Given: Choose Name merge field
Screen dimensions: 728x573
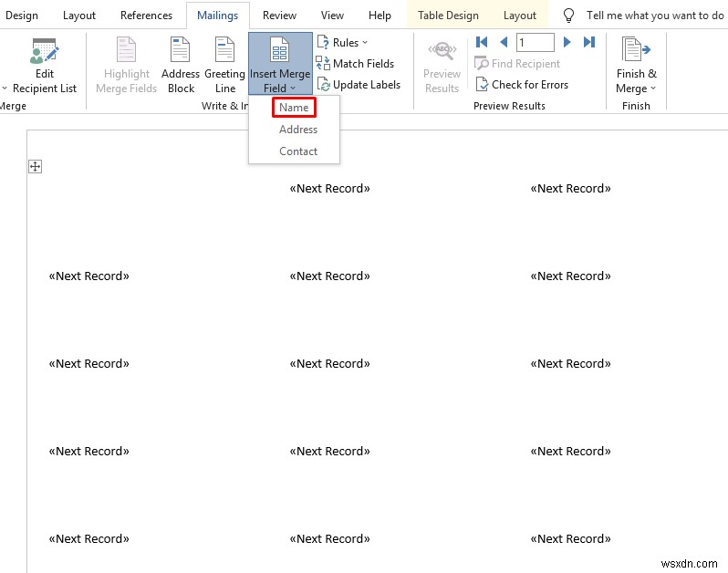Looking at the screenshot, I should click(x=294, y=108).
